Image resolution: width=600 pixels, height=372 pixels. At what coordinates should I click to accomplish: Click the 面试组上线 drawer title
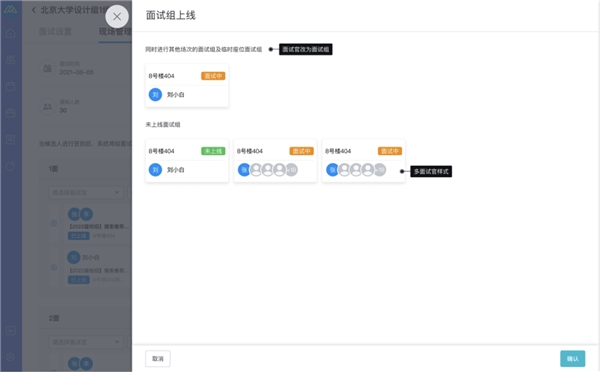point(171,15)
